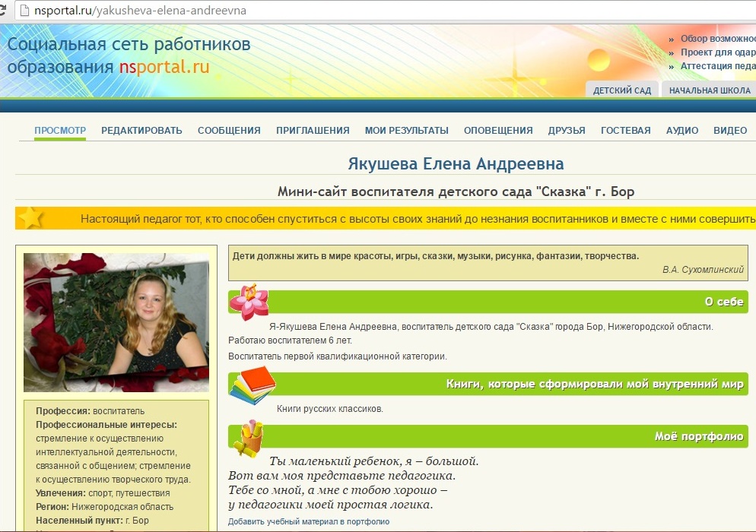Click the profile photo of Елена
756x532 pixels.
tap(116, 322)
